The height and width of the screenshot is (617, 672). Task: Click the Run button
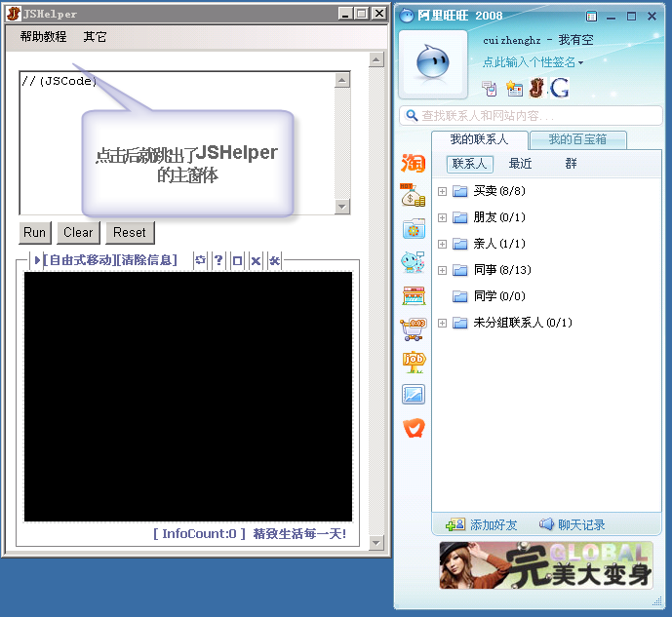(35, 233)
